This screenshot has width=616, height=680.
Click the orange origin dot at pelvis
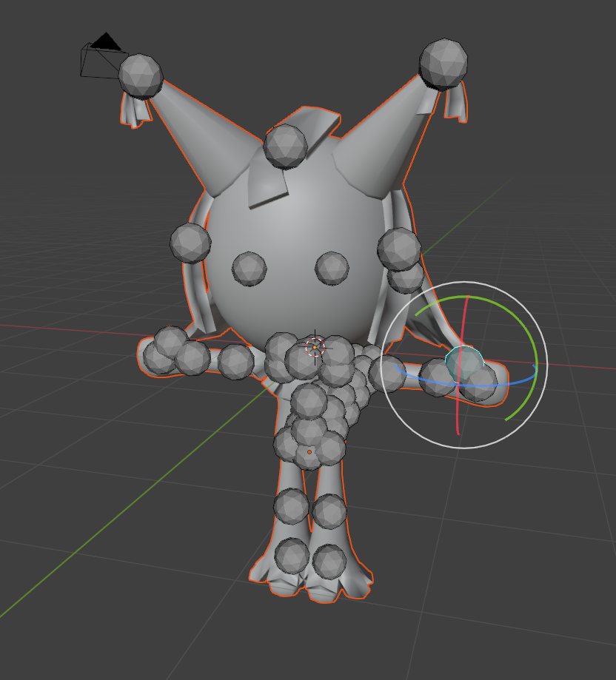[x=309, y=452]
